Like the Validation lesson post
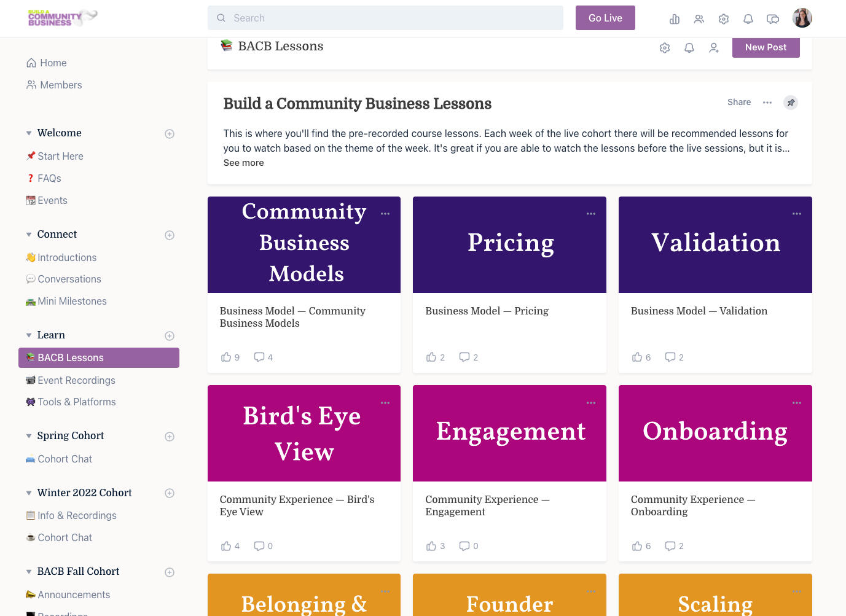 pos(637,357)
